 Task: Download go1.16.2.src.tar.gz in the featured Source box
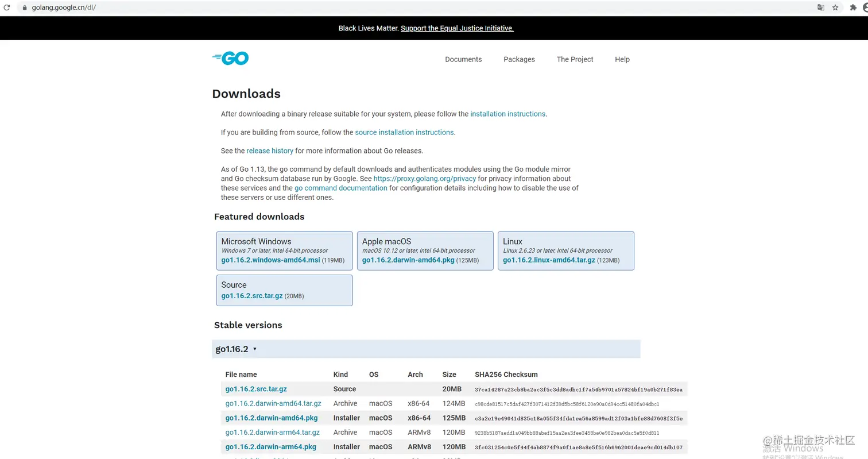[252, 296]
